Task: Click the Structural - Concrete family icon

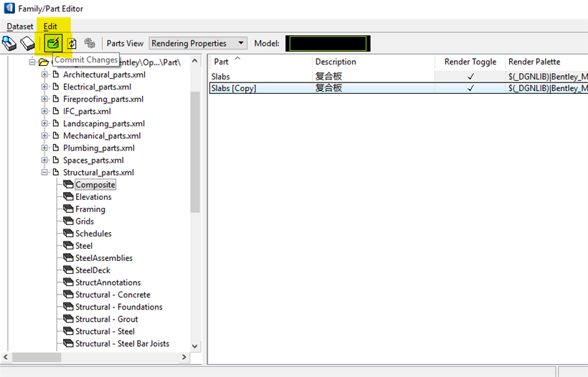Action: point(68,295)
